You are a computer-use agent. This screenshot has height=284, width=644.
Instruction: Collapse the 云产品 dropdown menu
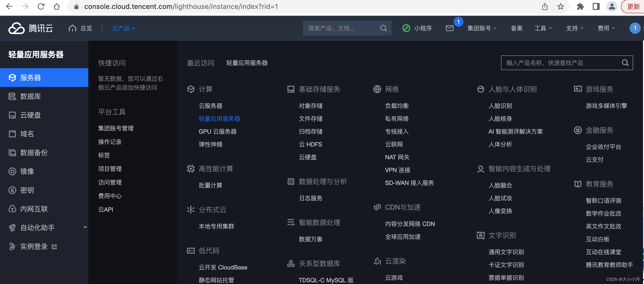tap(124, 28)
